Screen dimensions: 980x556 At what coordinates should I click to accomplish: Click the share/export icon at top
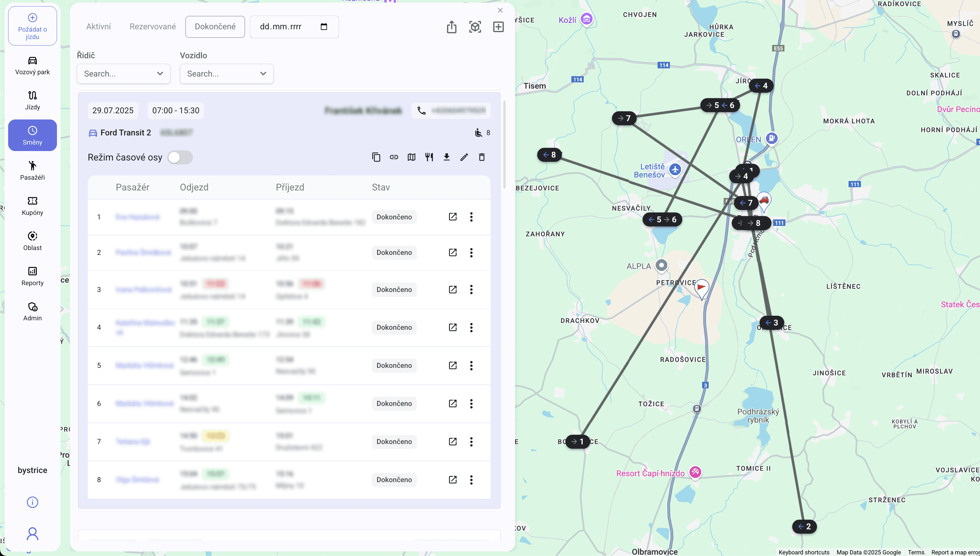pyautogui.click(x=452, y=27)
